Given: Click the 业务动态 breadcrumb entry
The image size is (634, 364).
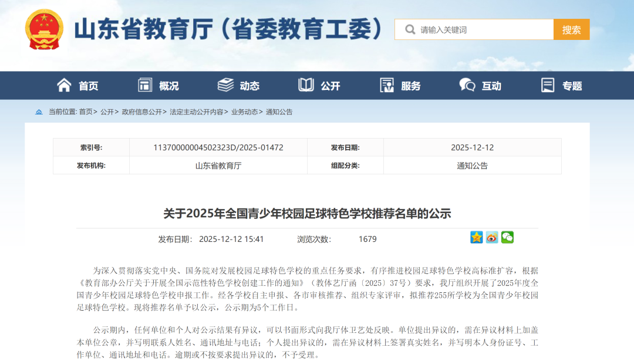Looking at the screenshot, I should [243, 112].
